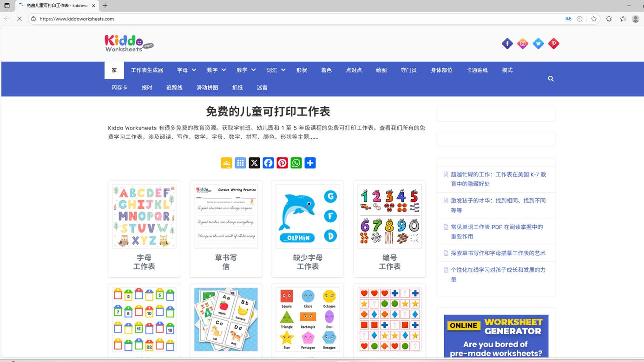The image size is (644, 362).
Task: Open the 工作表生成器 menu item
Action: click(147, 70)
